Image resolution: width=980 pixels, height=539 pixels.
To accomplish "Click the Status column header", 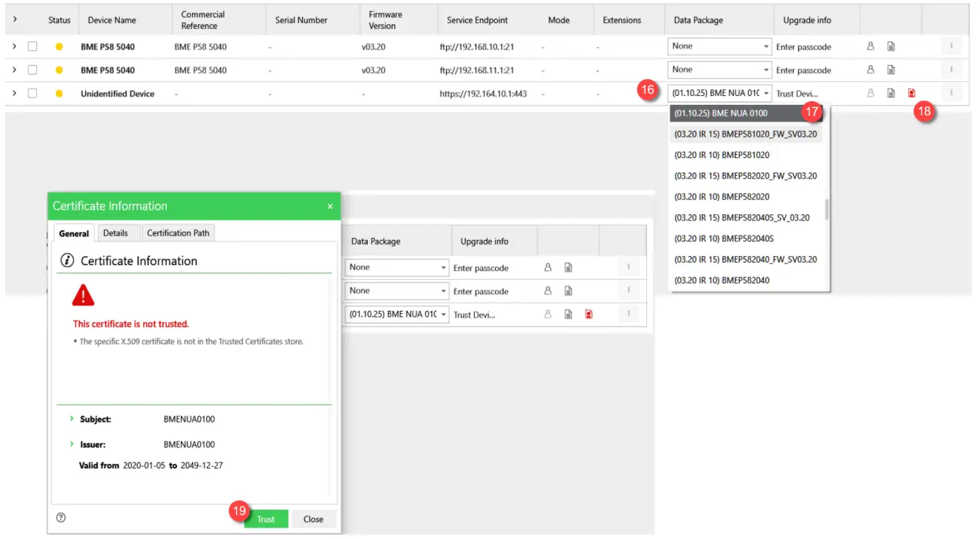I will coord(59,20).
